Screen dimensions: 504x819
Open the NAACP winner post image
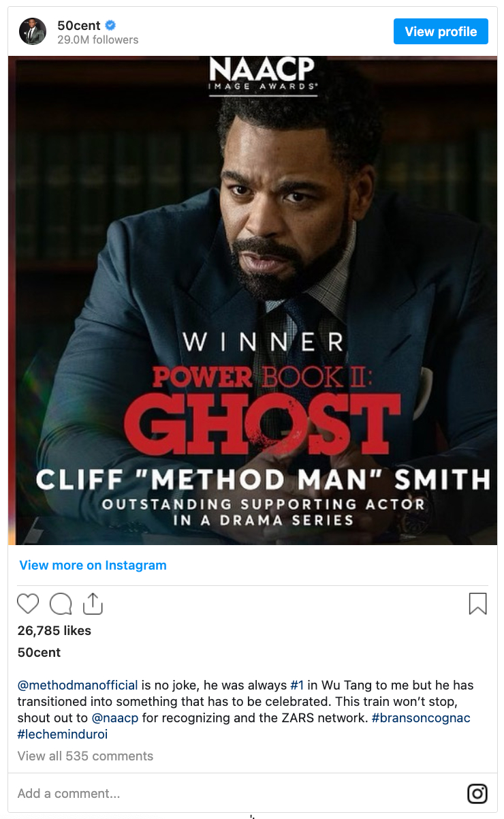pos(253,300)
